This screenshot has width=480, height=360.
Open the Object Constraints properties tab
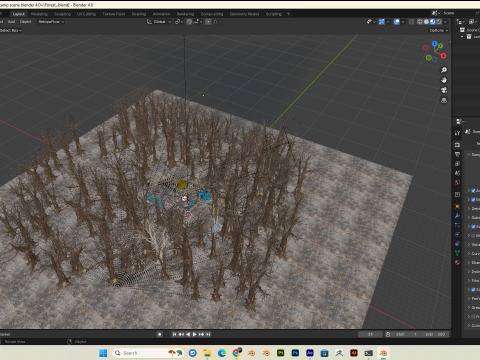coord(457,244)
